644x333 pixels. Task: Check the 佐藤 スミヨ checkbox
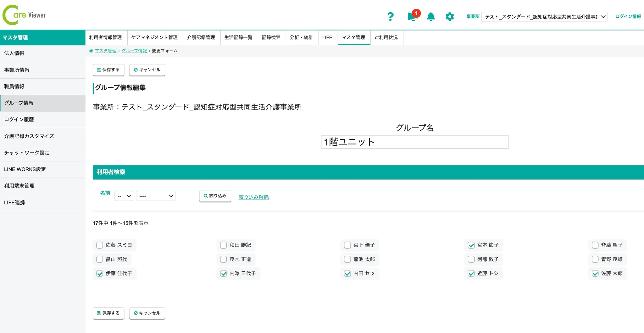pyautogui.click(x=100, y=245)
